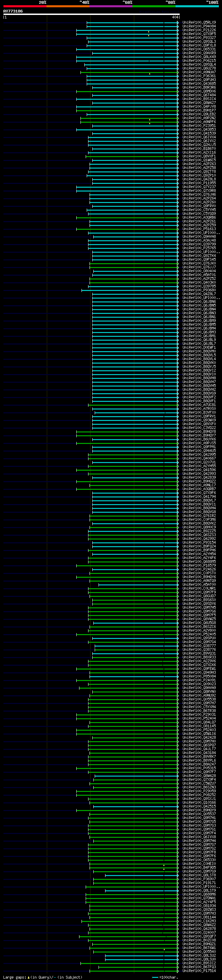Viewport: 222px width, 980px height.
Task: Select the UniRef100_Q7X9F6 label
Action: [199, 493]
